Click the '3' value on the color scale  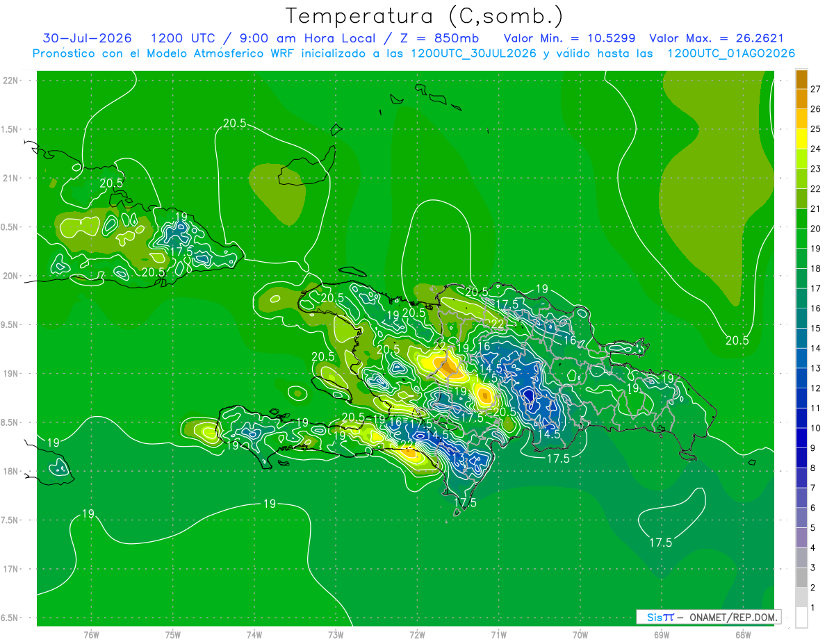tap(813, 568)
